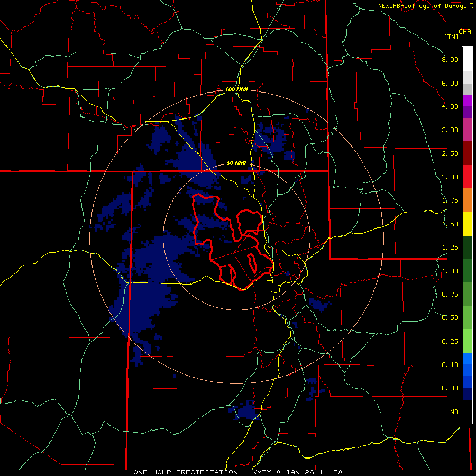Pick the pink 3.00 legend swatch
This screenshot has height=476, width=476.
coord(467,130)
